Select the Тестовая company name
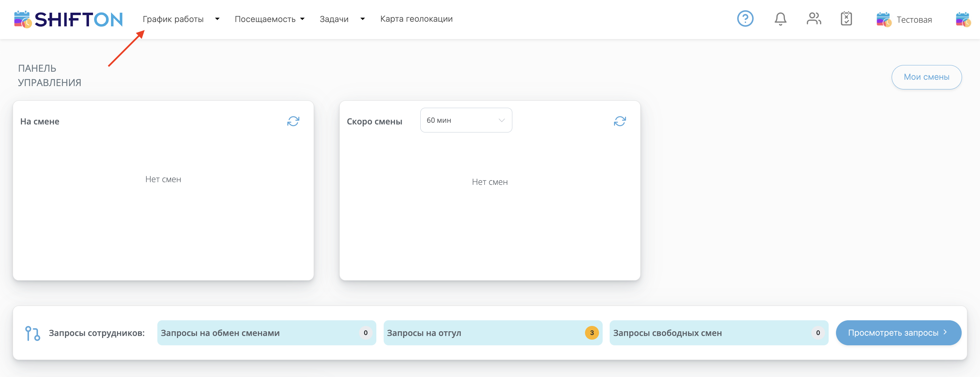 [914, 20]
